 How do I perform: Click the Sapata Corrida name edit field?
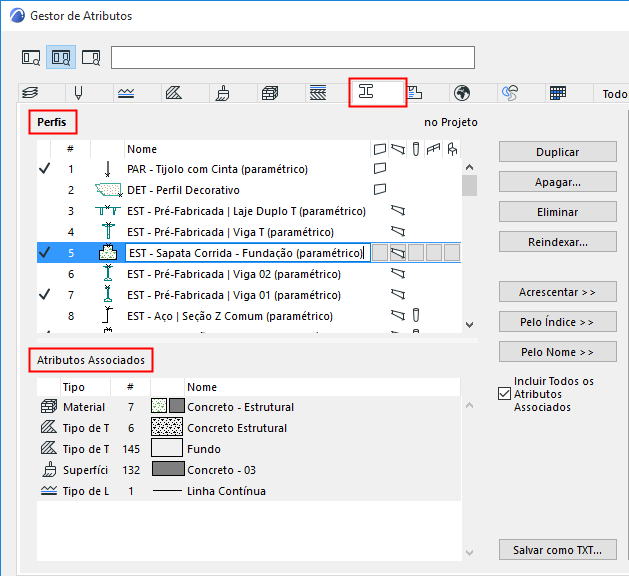[x=248, y=253]
